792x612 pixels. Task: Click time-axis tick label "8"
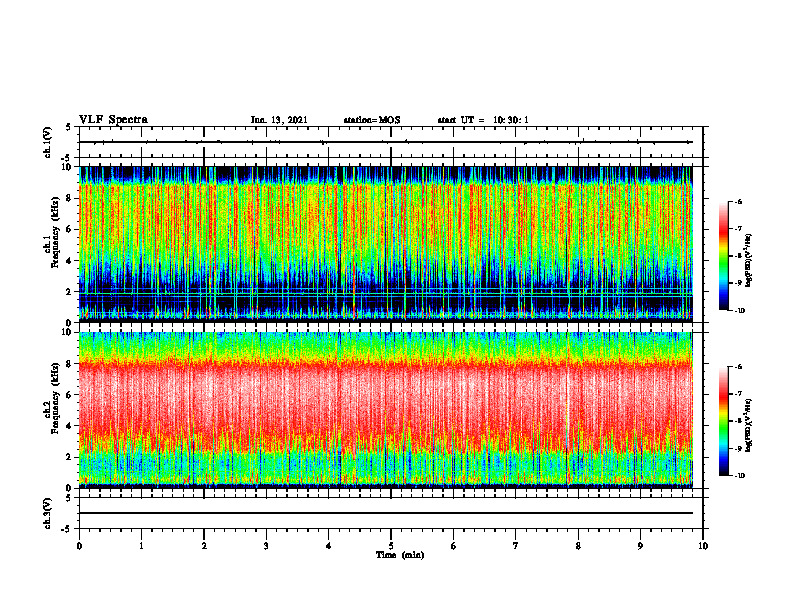(578, 546)
